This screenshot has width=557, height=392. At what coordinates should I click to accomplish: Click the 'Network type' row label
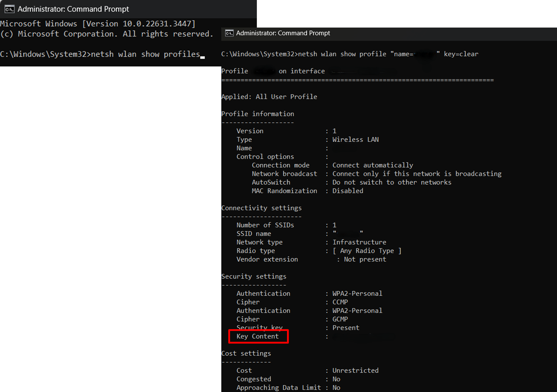point(259,242)
